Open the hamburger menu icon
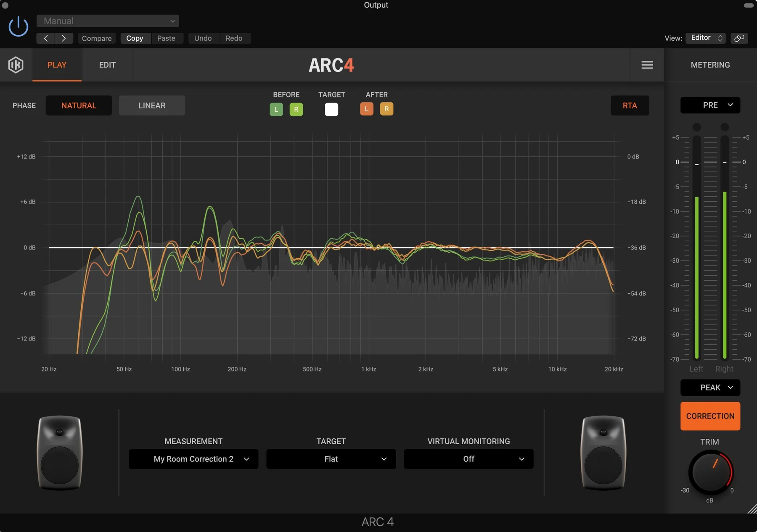Image resolution: width=757 pixels, height=532 pixels. tap(647, 65)
